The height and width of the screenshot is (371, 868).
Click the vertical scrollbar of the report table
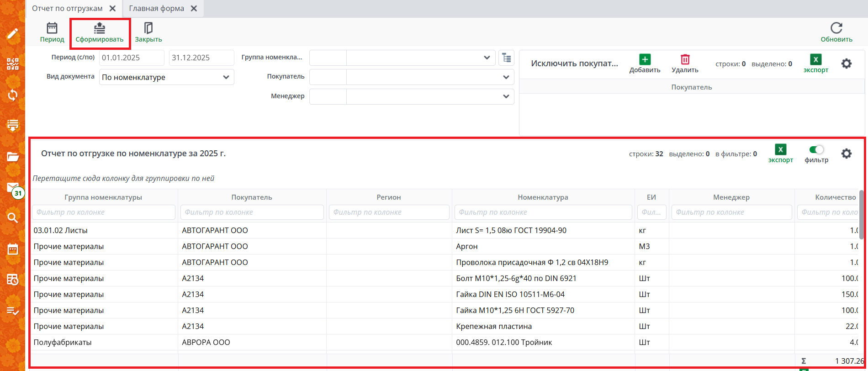click(862, 215)
